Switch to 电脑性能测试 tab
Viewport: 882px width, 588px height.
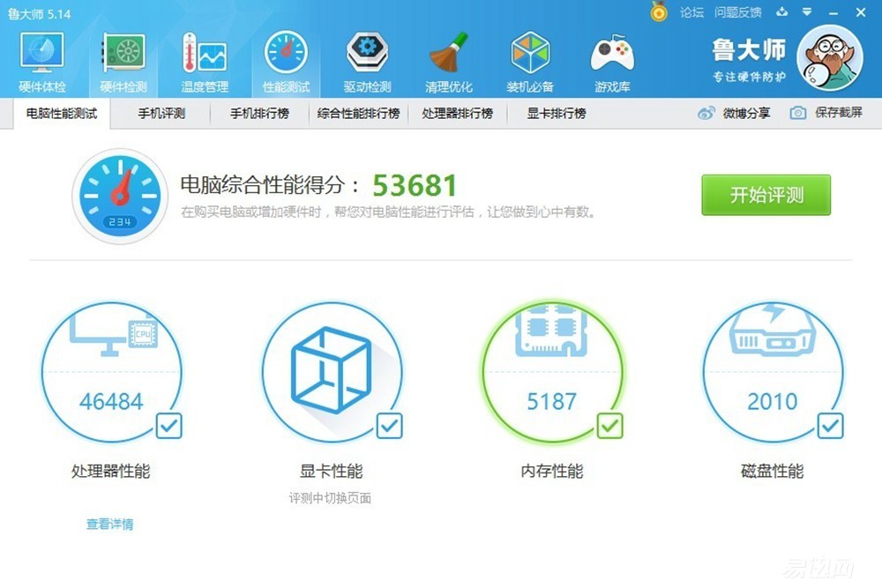click(x=62, y=113)
